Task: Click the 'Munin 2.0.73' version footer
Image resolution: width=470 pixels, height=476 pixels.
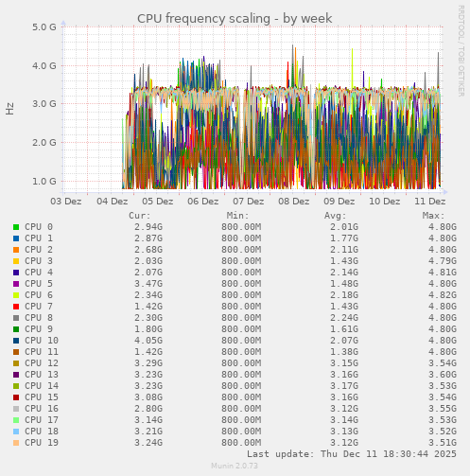Action: pyautogui.click(x=235, y=466)
